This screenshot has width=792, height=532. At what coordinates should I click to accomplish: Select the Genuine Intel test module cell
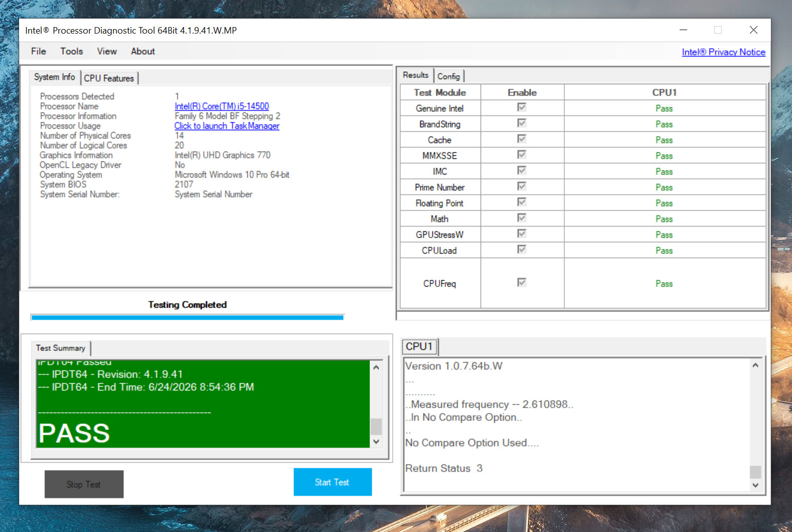(440, 108)
